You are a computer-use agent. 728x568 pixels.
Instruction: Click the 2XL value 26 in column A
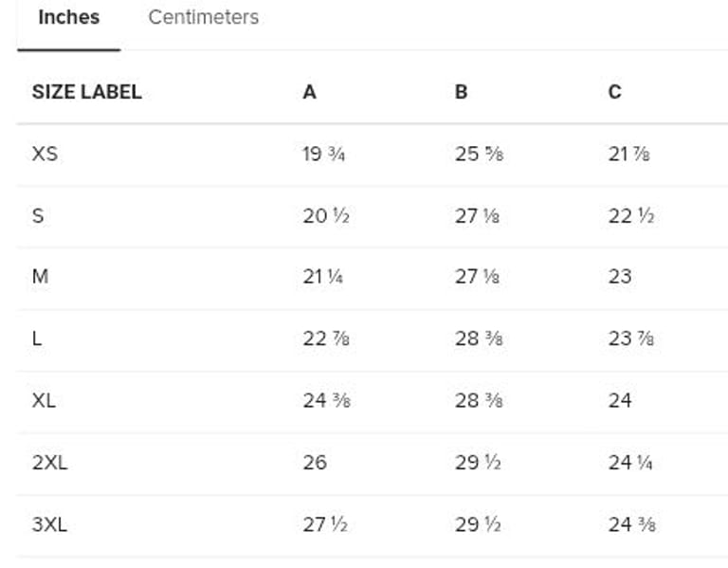tap(315, 462)
